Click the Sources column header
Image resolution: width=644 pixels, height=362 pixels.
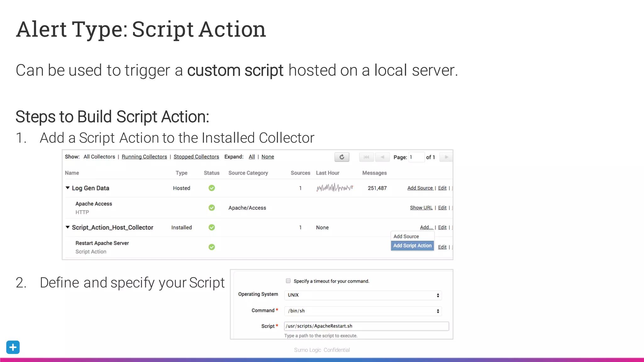(x=300, y=173)
